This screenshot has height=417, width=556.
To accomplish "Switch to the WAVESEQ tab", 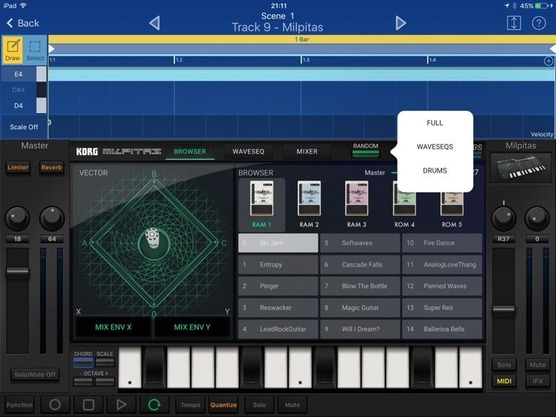I will click(248, 151).
